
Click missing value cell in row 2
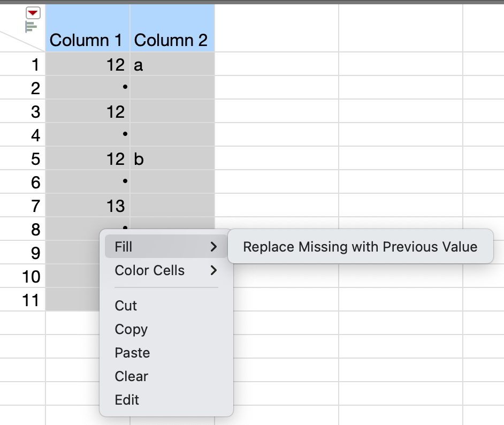point(87,87)
